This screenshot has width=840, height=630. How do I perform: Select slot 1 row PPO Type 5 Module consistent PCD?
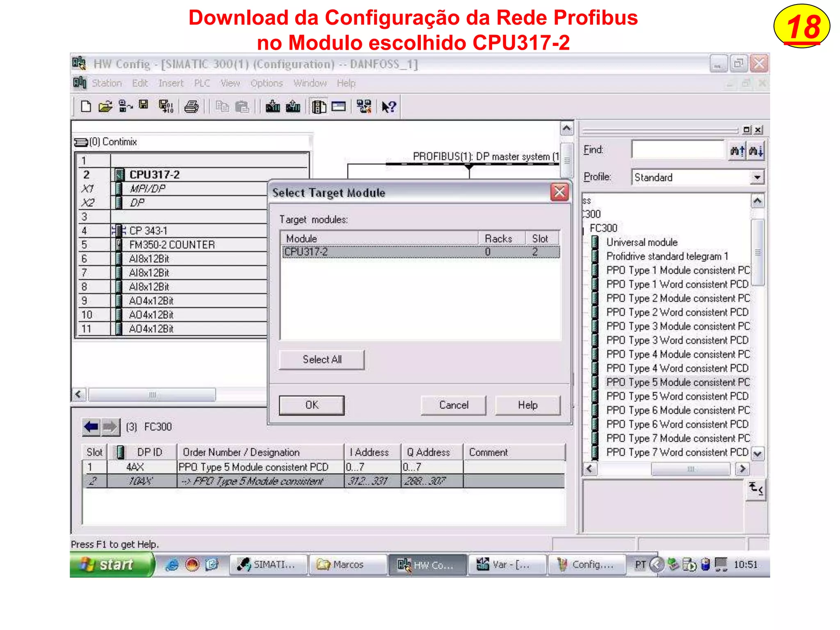(323, 467)
